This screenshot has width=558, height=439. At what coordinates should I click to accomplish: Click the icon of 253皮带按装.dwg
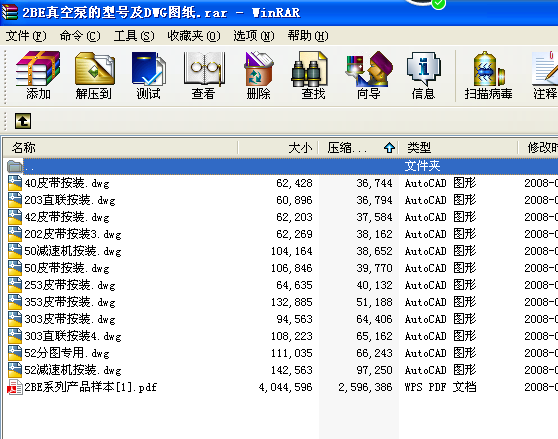[15, 285]
